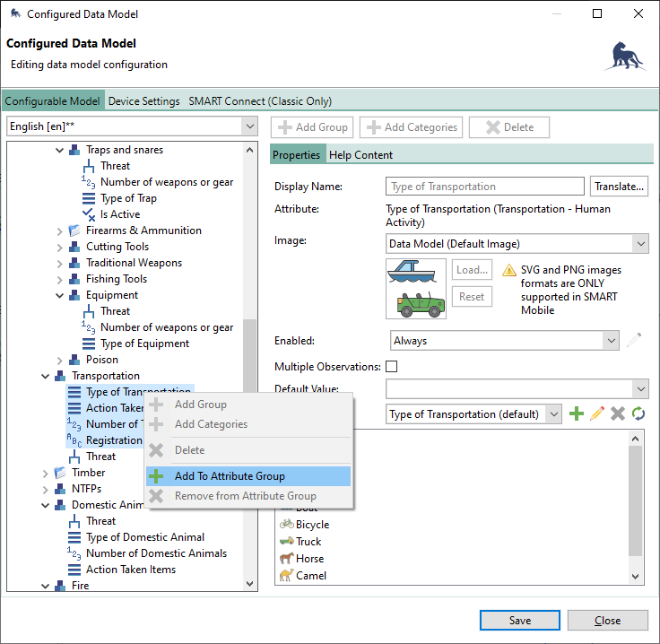Open the Image dropdown showing Data Model
The image size is (660, 644).
tap(517, 243)
